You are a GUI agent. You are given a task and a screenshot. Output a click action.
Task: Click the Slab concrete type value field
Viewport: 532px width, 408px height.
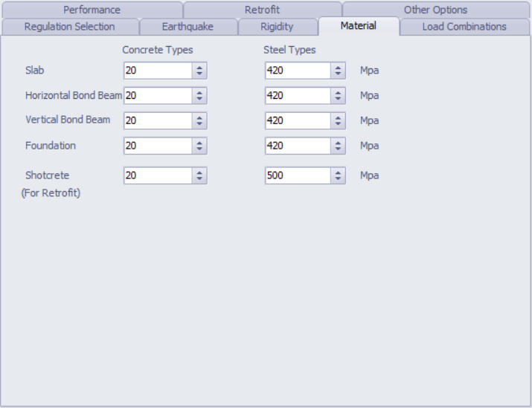(158, 71)
